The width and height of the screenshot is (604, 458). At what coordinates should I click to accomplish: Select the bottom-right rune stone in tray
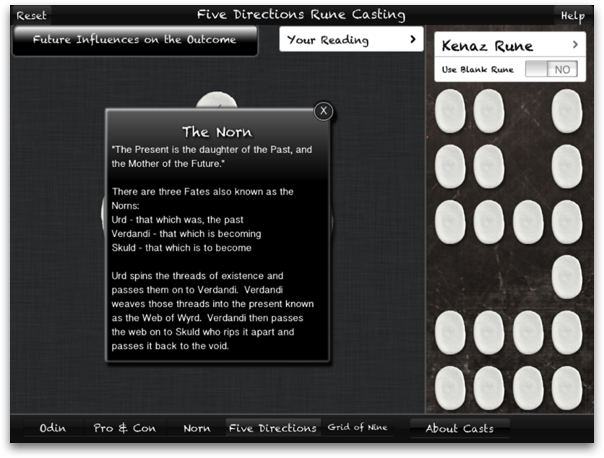566,386
